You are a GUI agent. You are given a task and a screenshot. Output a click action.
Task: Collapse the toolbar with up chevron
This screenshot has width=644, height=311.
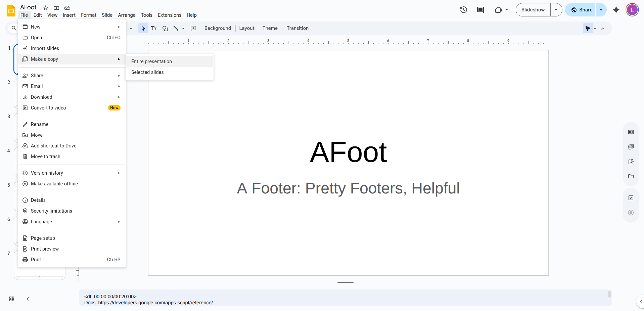tap(603, 29)
